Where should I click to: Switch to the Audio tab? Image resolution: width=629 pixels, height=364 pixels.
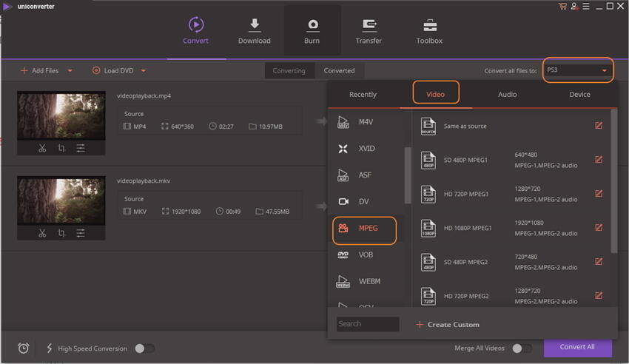pos(508,95)
